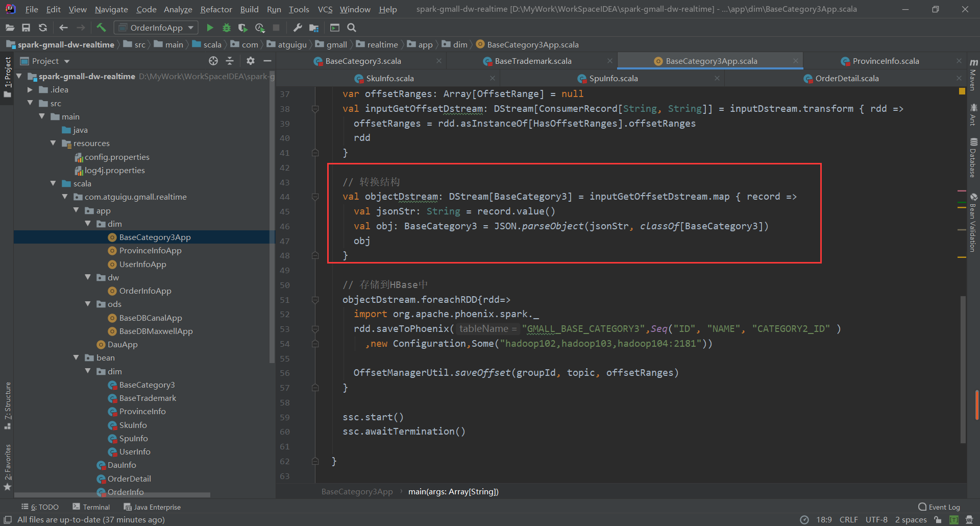Change UTF-8 file encoding in status bar
The width and height of the screenshot is (980, 526).
pos(876,520)
